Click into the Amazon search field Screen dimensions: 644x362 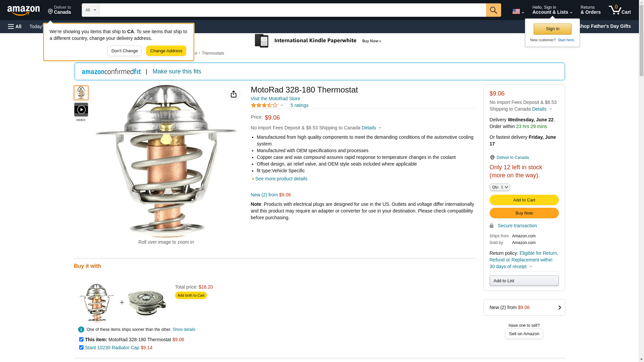[292, 10]
